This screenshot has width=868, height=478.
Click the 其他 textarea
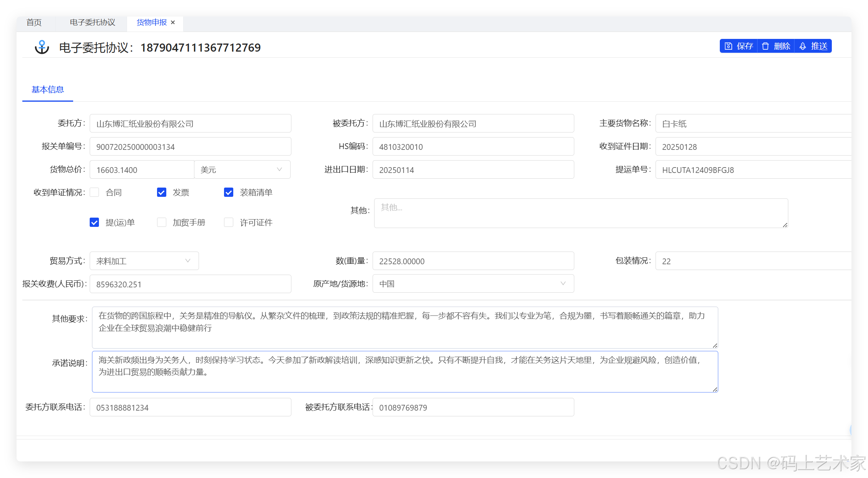click(581, 213)
